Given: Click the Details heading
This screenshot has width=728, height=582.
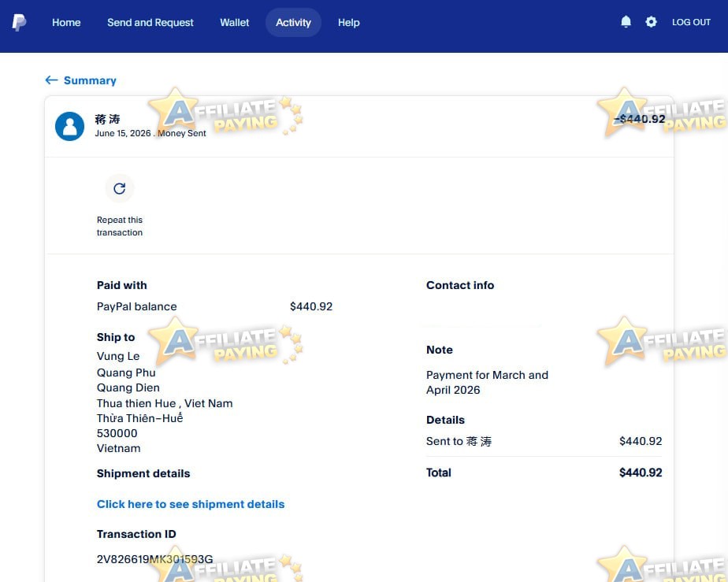Looking at the screenshot, I should (x=445, y=420).
